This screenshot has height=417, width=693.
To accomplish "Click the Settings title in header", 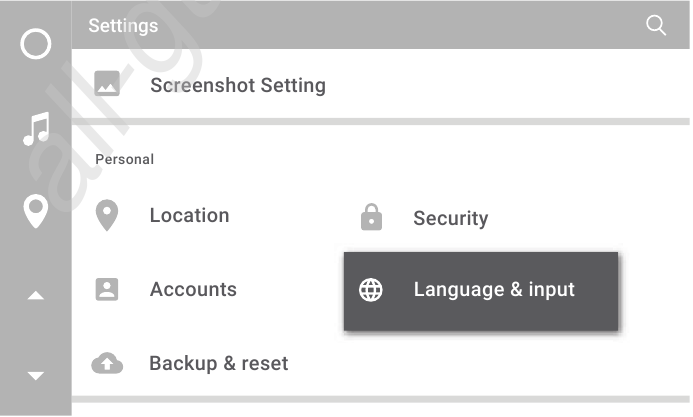I will pyautogui.click(x=123, y=26).
